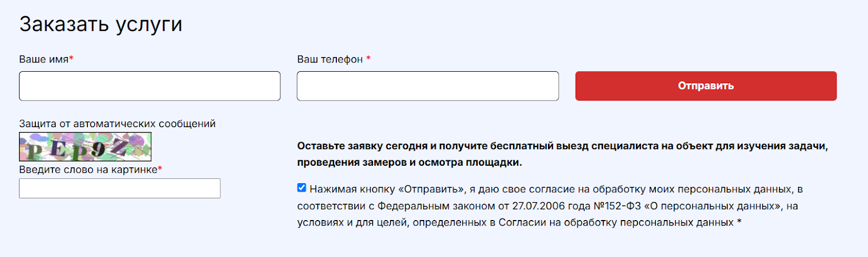Click "Согласии на обработку персональных данных" phrase
868x257 pixels.
pyautogui.click(x=616, y=223)
